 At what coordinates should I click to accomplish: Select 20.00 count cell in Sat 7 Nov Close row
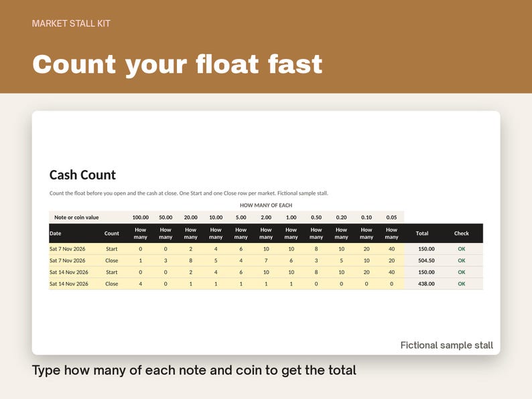(191, 260)
